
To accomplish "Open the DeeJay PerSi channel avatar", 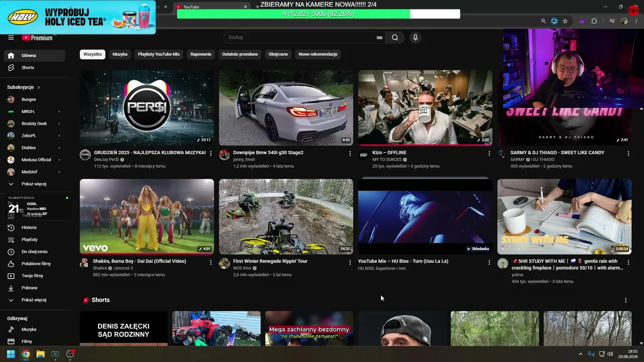I will [85, 155].
